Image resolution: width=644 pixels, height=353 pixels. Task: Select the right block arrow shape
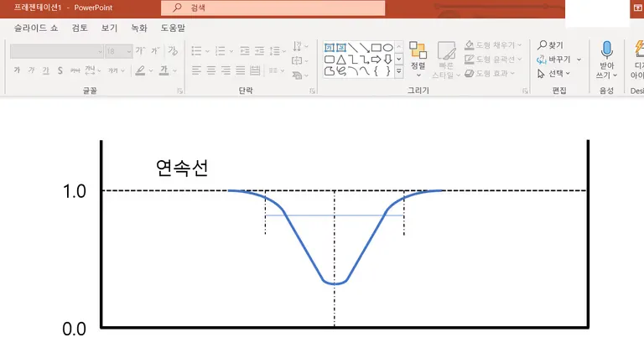click(x=376, y=60)
